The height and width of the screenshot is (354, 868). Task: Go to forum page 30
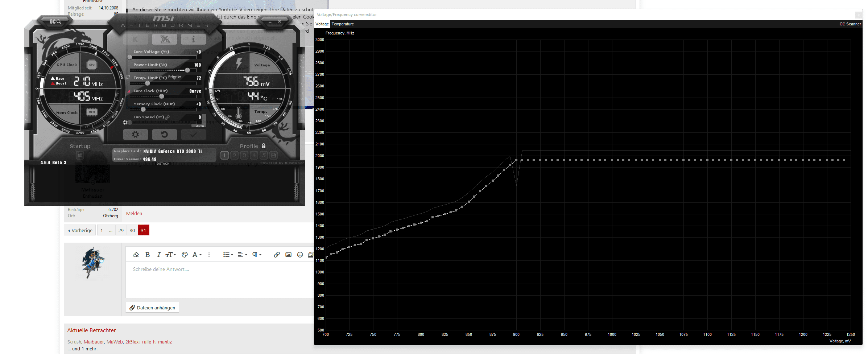pyautogui.click(x=132, y=230)
